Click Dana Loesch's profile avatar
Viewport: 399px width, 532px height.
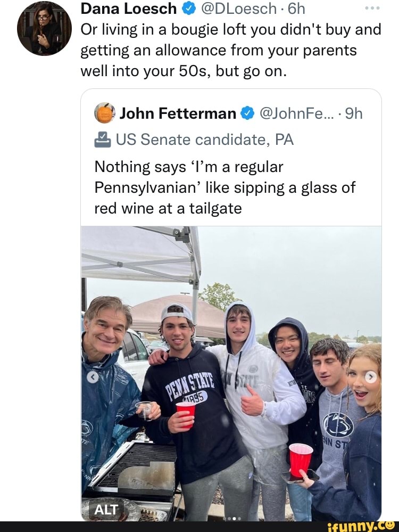click(x=44, y=28)
